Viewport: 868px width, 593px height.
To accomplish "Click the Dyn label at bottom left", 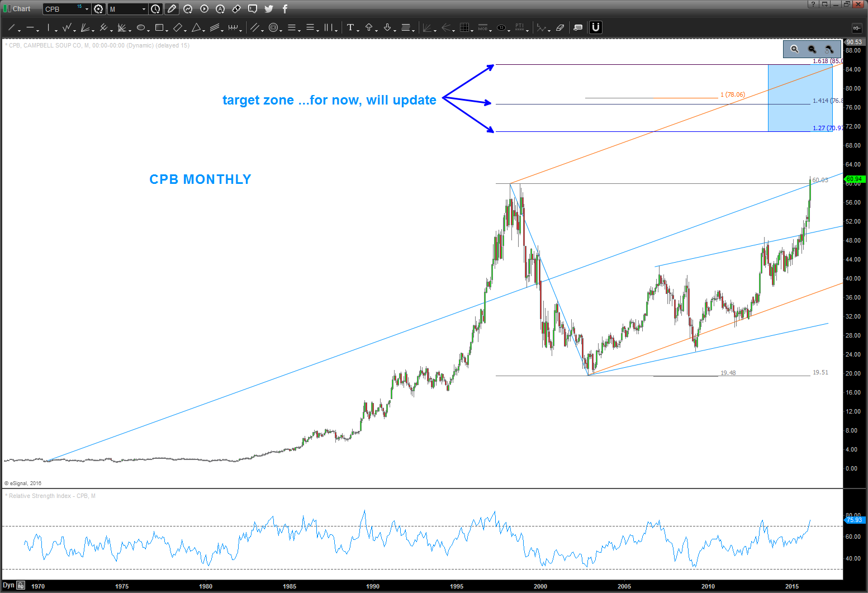I will pos(8,585).
